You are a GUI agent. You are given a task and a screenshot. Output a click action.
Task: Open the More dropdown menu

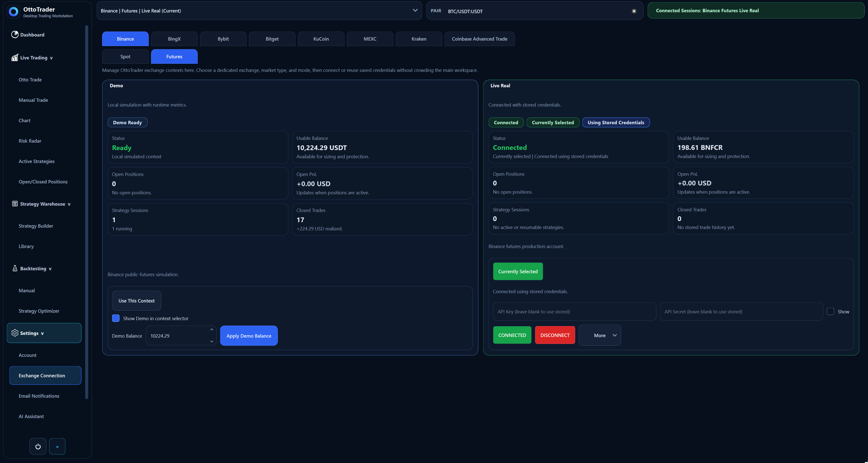coord(600,335)
